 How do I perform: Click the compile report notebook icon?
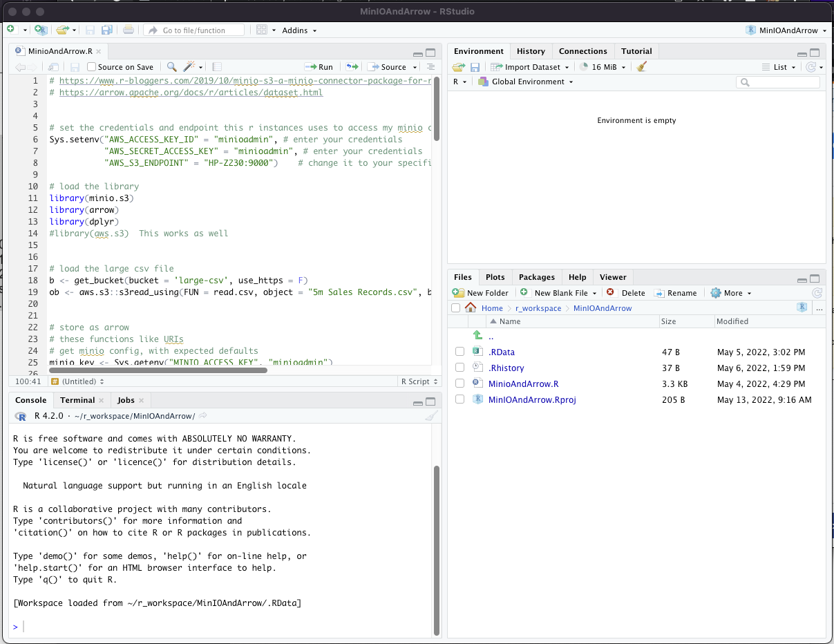[x=217, y=67]
